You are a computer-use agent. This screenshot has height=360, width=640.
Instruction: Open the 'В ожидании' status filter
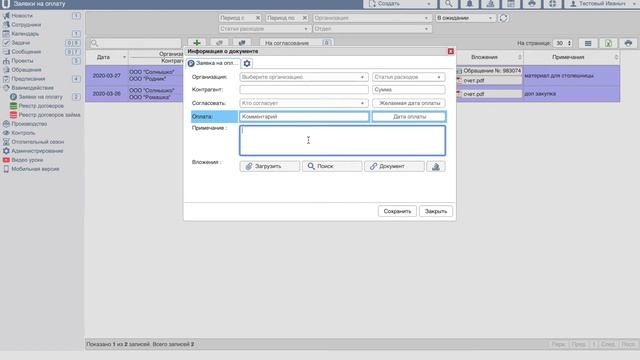click(x=465, y=18)
